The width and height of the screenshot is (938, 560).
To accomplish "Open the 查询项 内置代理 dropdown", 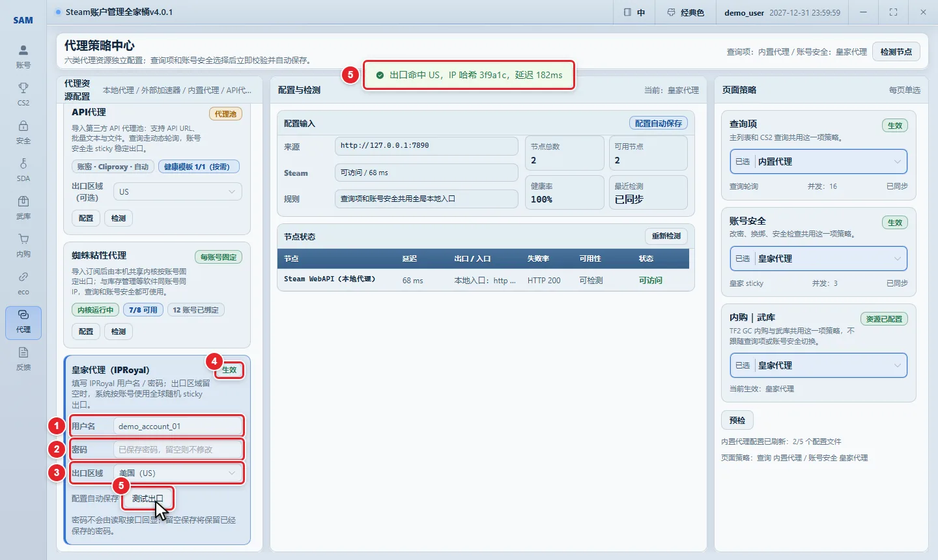I will (818, 161).
